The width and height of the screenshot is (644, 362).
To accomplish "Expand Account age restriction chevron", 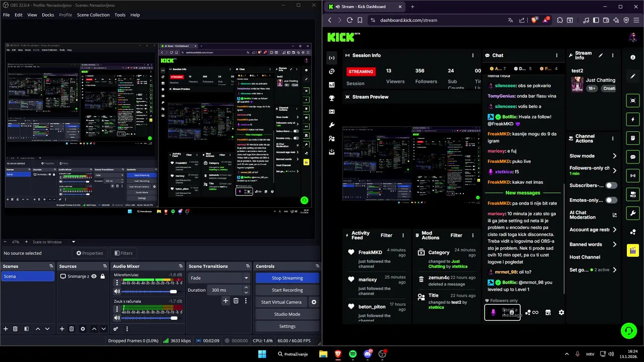I will 614,230.
